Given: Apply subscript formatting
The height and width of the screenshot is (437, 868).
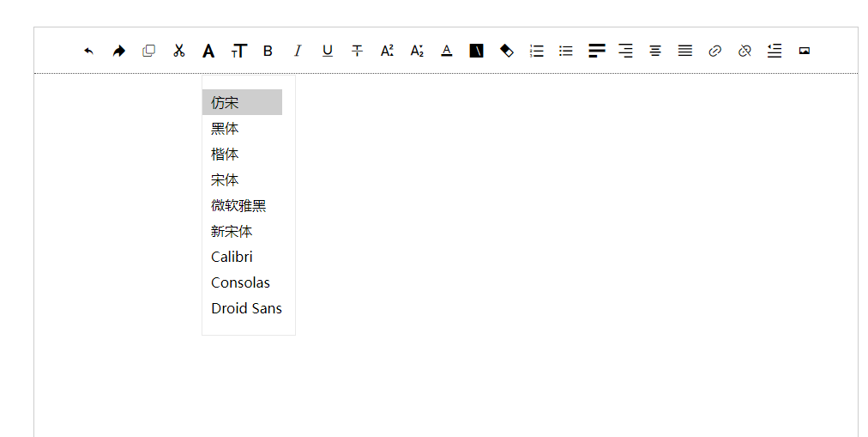Looking at the screenshot, I should click(x=417, y=51).
